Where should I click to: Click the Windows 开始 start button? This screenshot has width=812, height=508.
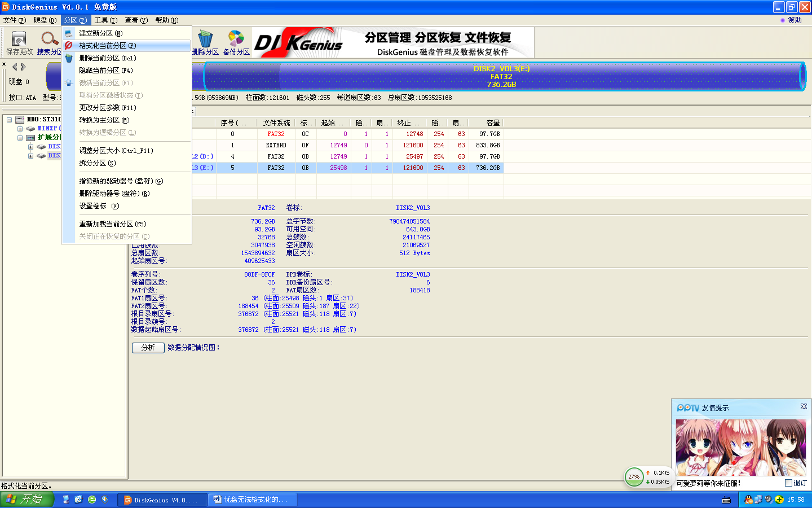27,500
